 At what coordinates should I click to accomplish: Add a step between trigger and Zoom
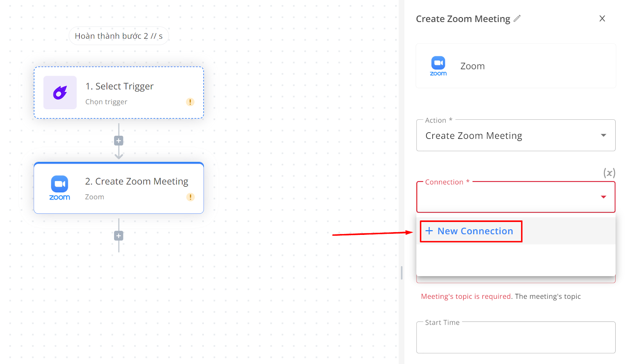[x=119, y=140]
